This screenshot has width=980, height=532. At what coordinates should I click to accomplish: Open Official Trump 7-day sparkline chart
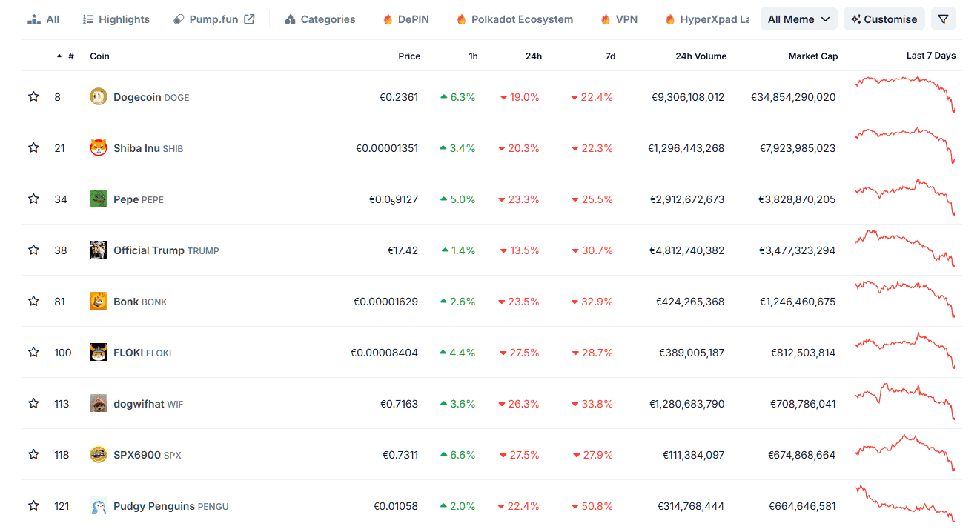904,248
